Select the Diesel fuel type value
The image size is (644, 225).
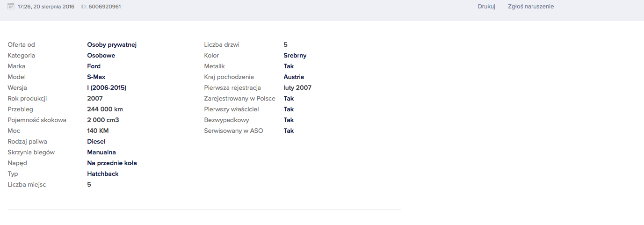coord(96,142)
